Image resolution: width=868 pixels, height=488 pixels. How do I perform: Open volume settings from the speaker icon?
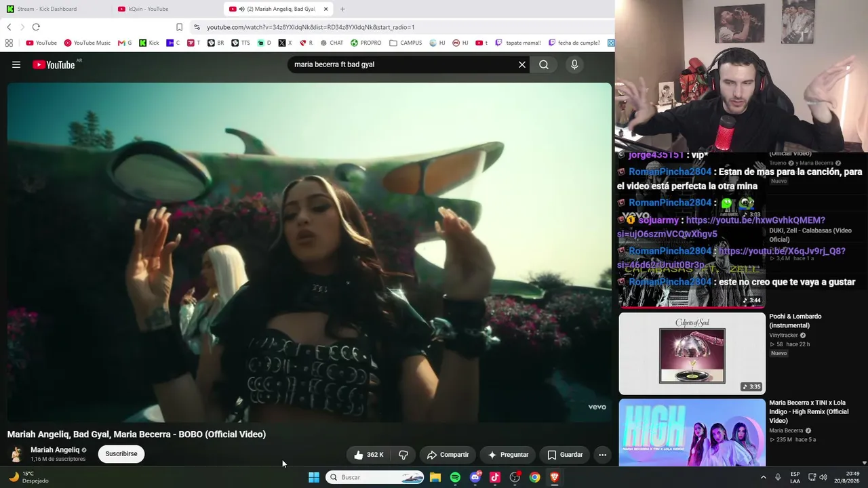[x=823, y=477]
